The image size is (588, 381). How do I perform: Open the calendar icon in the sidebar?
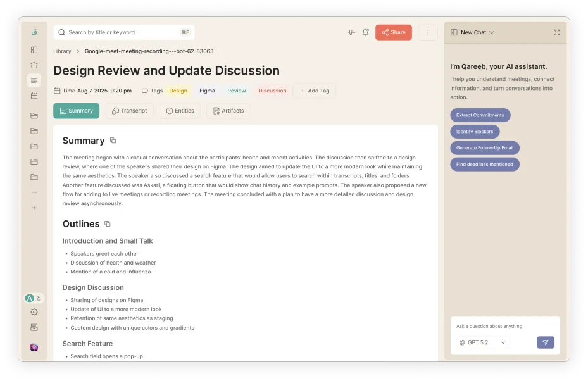click(x=34, y=96)
